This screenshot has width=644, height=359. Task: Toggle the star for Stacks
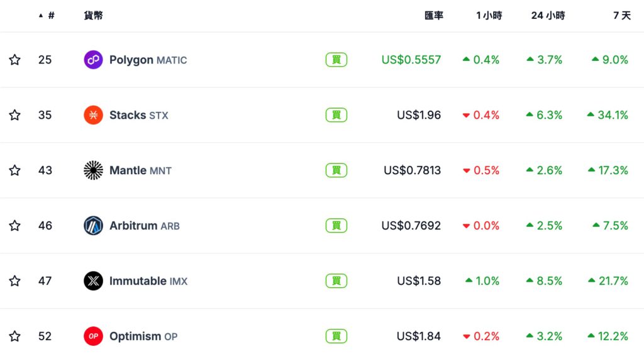tap(14, 115)
